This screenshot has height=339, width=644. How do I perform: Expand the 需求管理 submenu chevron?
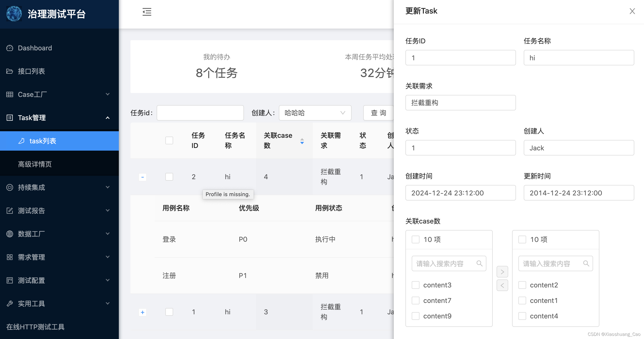(108, 257)
